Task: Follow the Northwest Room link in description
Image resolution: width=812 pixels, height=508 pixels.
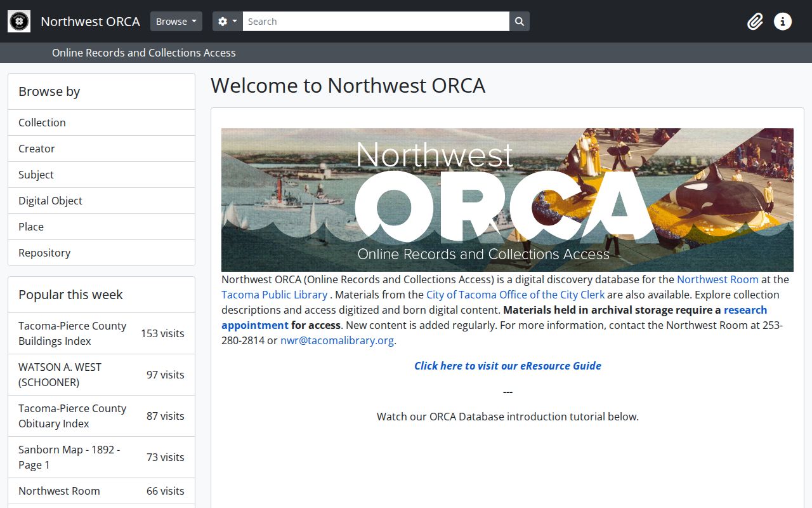Action: coord(717,279)
